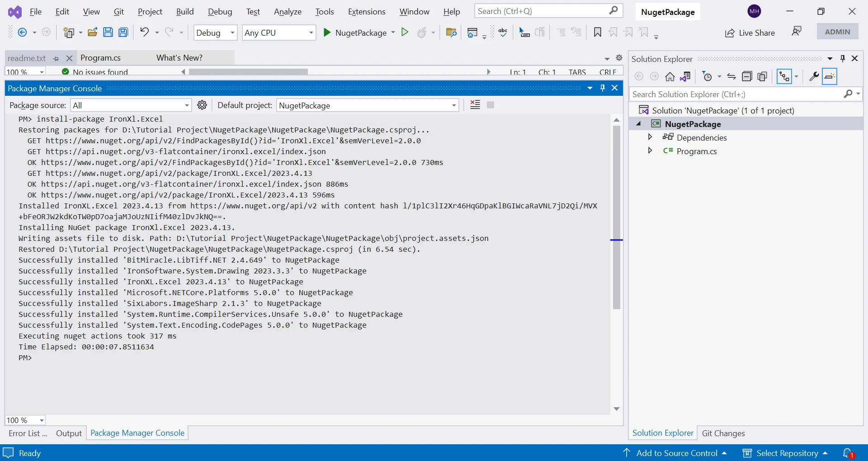The width and height of the screenshot is (868, 461).
Task: Click the editor horizontal scrollbar thumb
Action: [248, 71]
